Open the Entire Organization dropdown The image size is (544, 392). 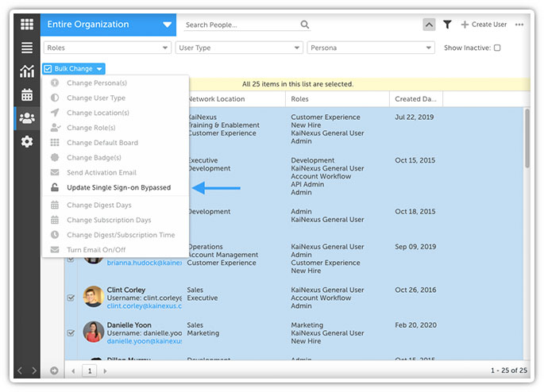pyautogui.click(x=108, y=25)
